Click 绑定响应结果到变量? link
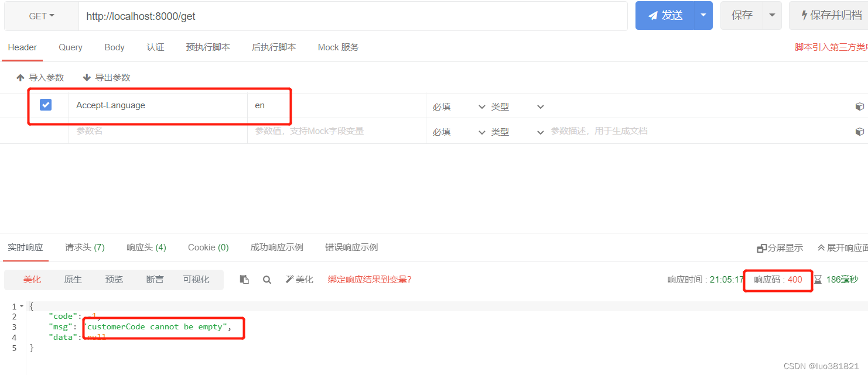 coord(370,280)
